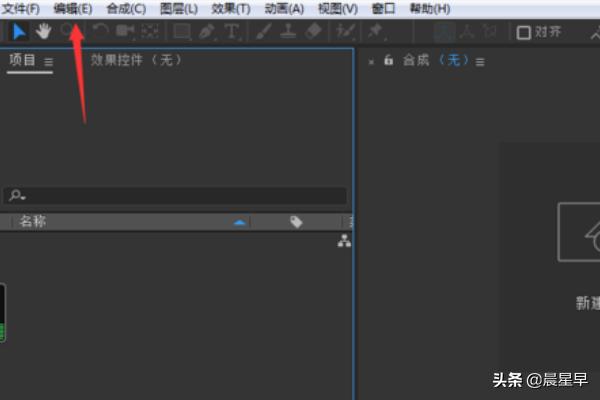Toggle the lock icon on composition viewer

[x=388, y=61]
